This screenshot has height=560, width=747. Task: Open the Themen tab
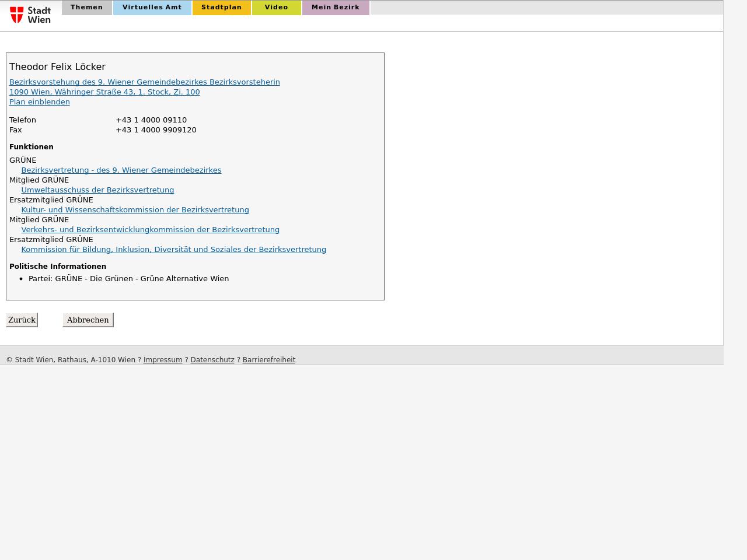[86, 8]
